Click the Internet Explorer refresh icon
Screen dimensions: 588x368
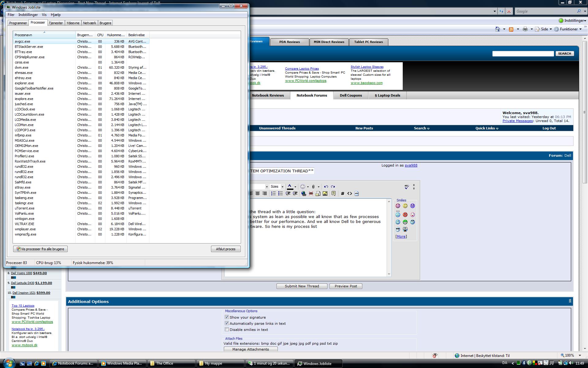click(x=501, y=11)
